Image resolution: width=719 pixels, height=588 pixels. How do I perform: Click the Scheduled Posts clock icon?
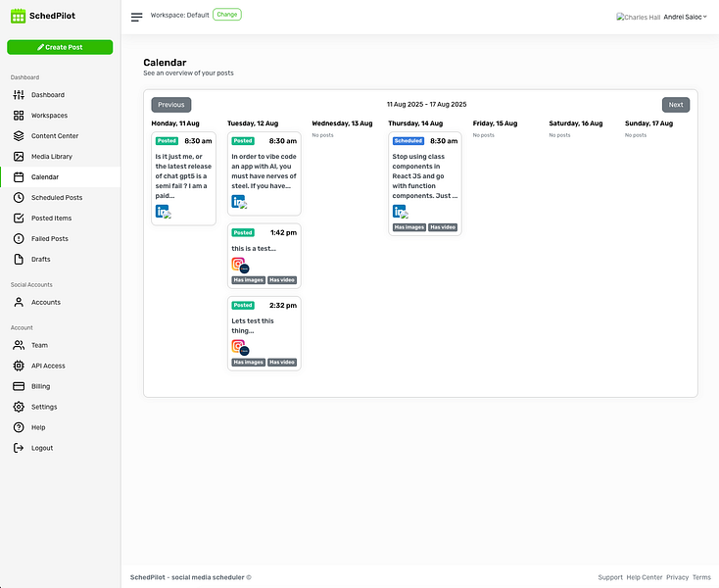click(x=19, y=198)
